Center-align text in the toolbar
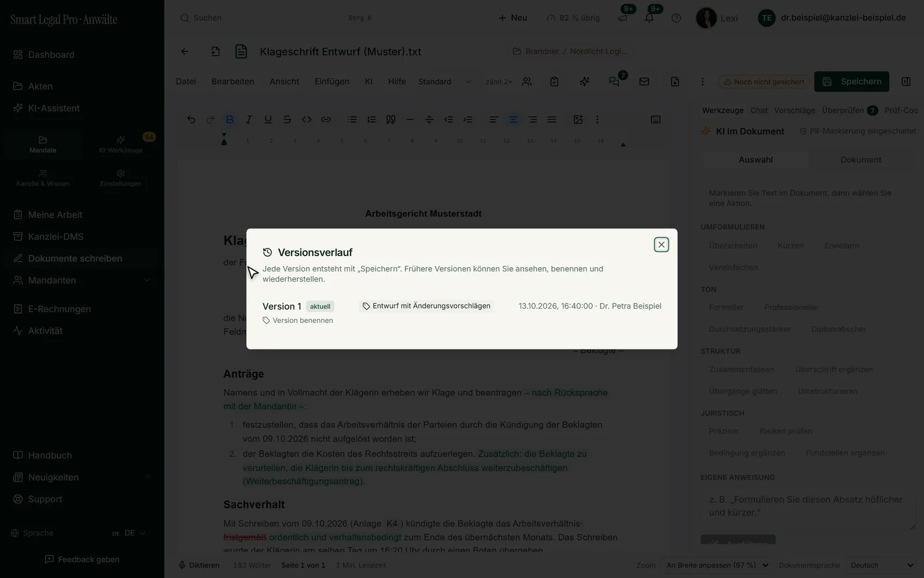The width and height of the screenshot is (924, 578). pyautogui.click(x=513, y=120)
